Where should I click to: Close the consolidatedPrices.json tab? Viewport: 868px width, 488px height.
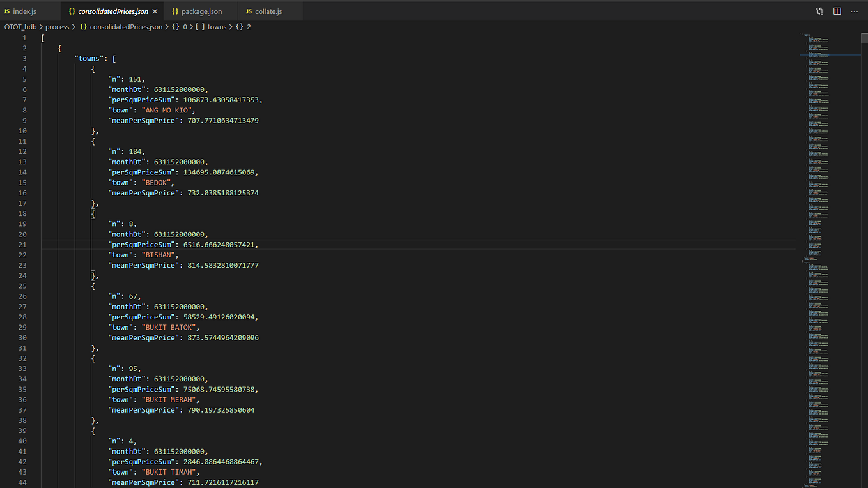pyautogui.click(x=155, y=11)
